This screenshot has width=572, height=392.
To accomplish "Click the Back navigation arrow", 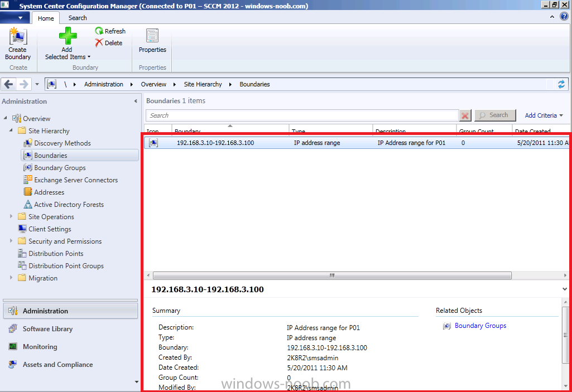I will 8,84.
